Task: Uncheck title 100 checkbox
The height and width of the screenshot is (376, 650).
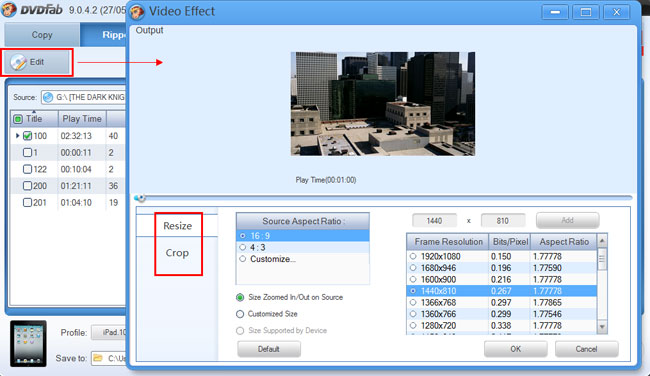Action: 27,136
